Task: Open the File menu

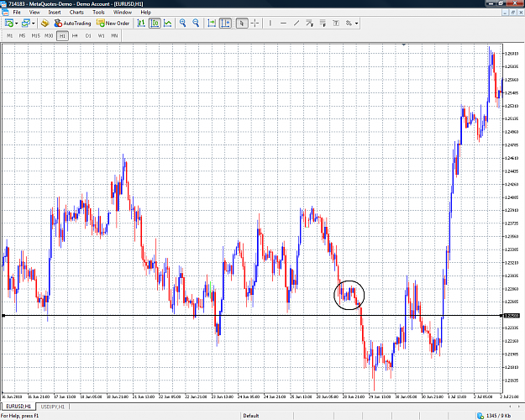Action: [x=17, y=13]
